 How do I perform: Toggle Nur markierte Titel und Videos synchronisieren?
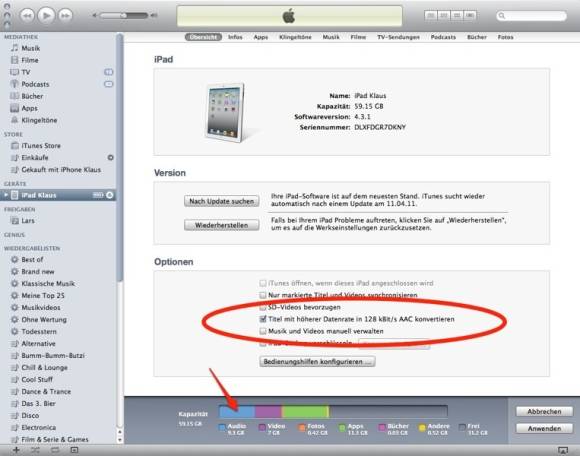click(x=263, y=295)
